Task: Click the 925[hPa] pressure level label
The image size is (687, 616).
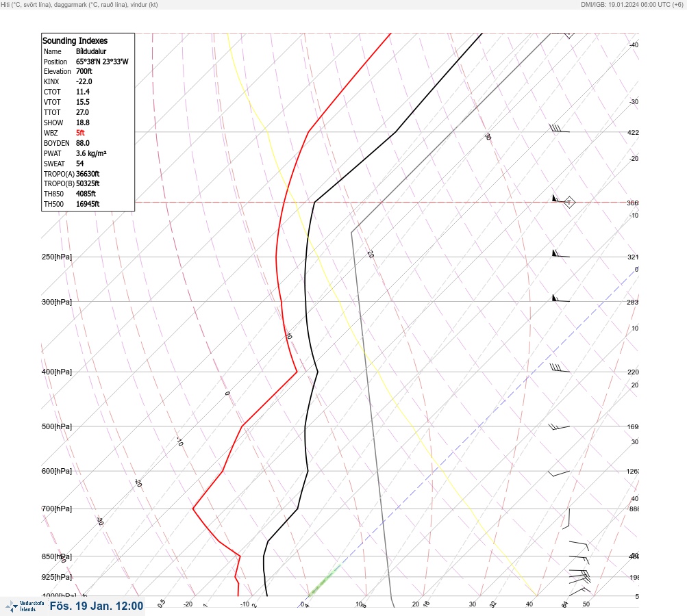Action: coord(57,577)
